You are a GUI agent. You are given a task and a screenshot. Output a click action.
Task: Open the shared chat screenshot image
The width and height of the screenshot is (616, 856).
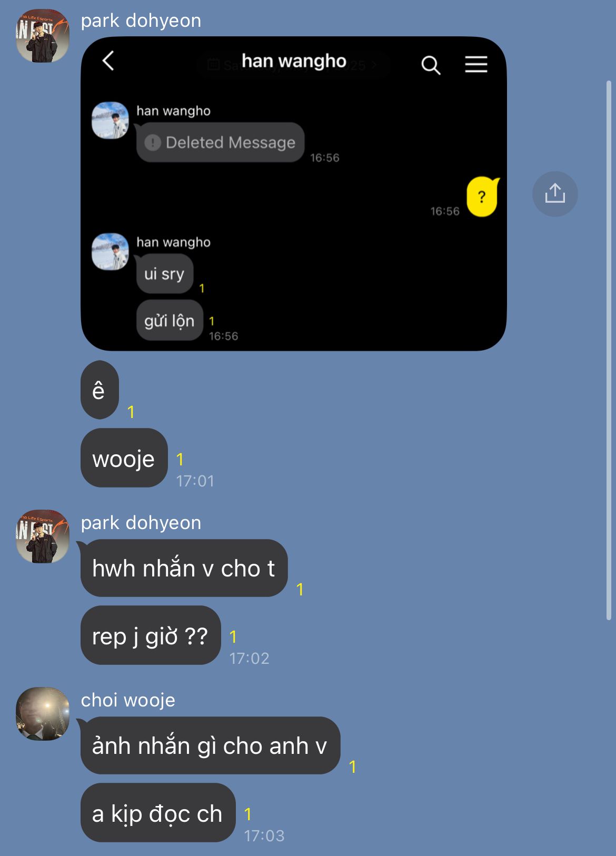(x=294, y=193)
